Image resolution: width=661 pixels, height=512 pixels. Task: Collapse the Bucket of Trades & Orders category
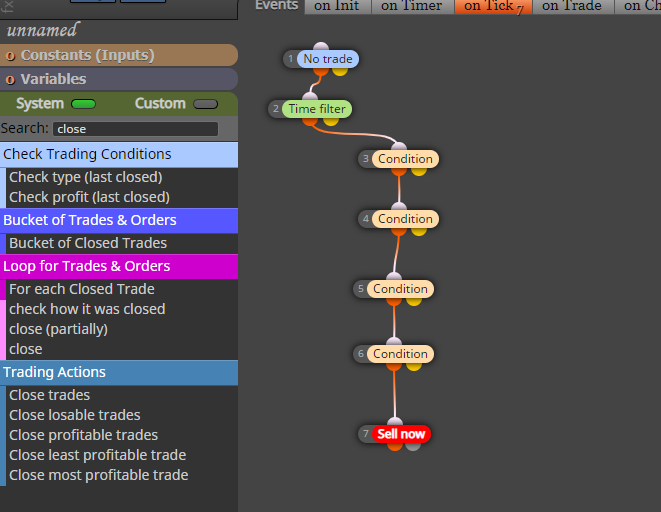[119, 220]
